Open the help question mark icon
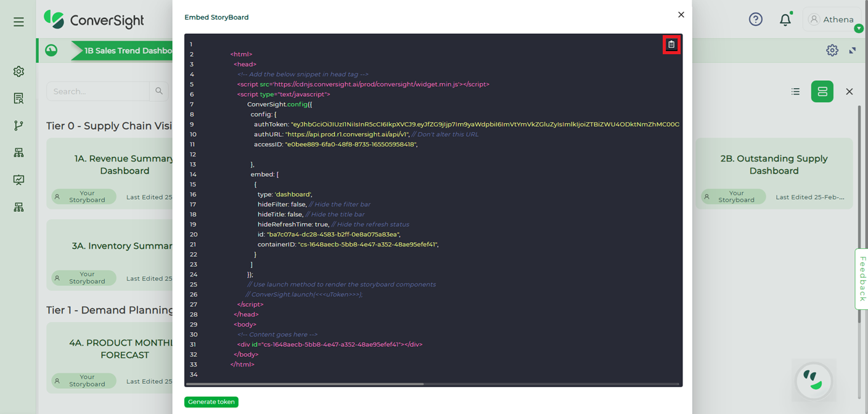This screenshot has height=414, width=868. tap(756, 19)
